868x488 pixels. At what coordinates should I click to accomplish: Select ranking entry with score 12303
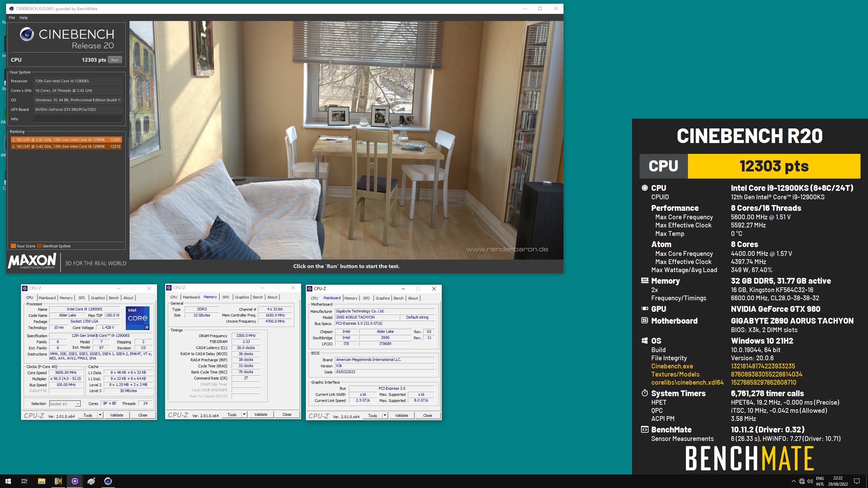[66, 140]
